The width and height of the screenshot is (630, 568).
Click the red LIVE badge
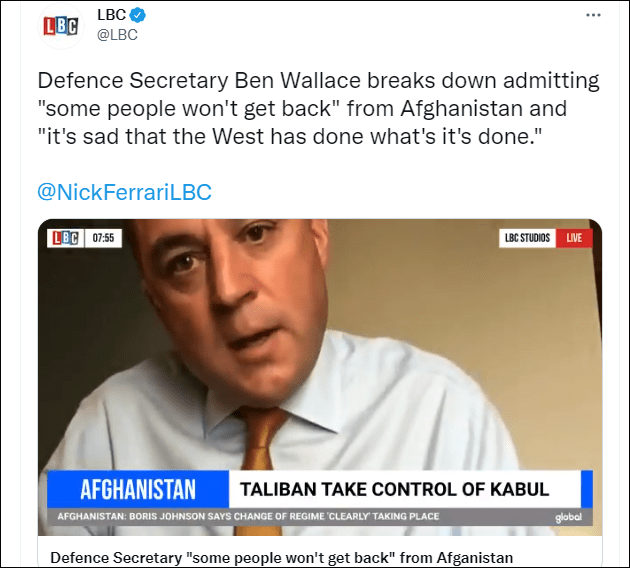click(x=574, y=238)
